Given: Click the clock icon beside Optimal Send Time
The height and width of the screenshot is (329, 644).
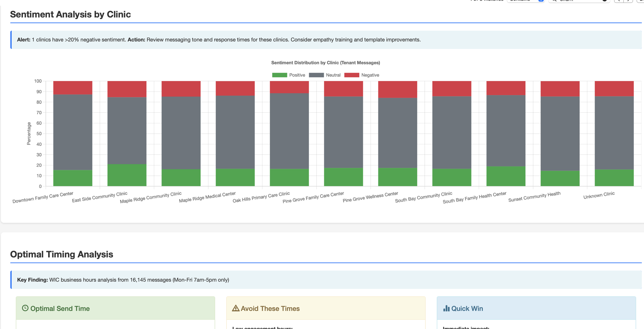Looking at the screenshot, I should click(25, 308).
